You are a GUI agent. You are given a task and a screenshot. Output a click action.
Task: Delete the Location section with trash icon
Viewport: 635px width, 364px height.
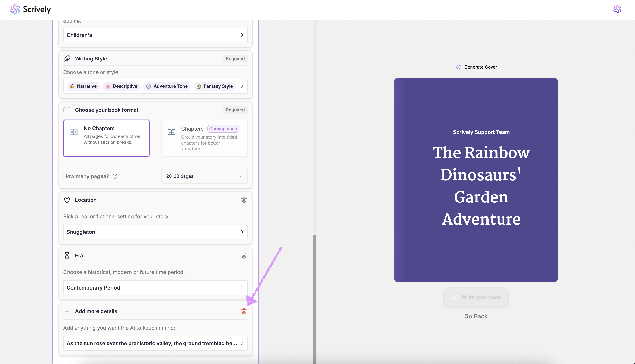click(x=244, y=200)
